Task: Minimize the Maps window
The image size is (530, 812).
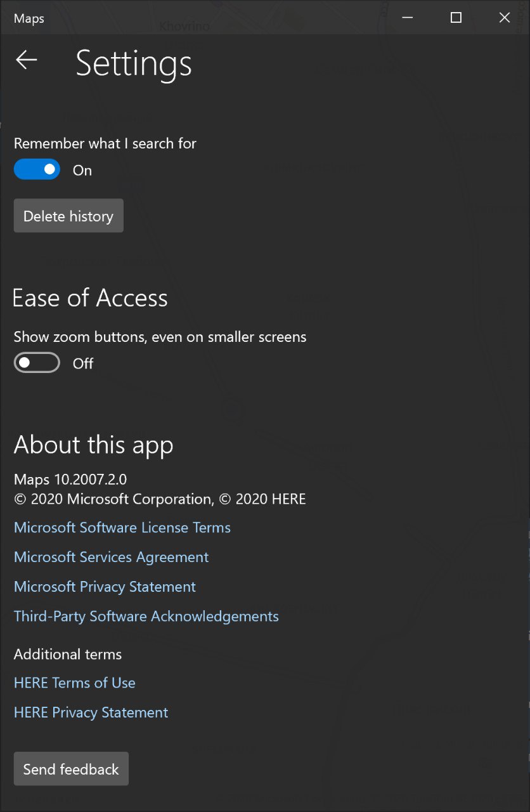Action: [x=407, y=17]
